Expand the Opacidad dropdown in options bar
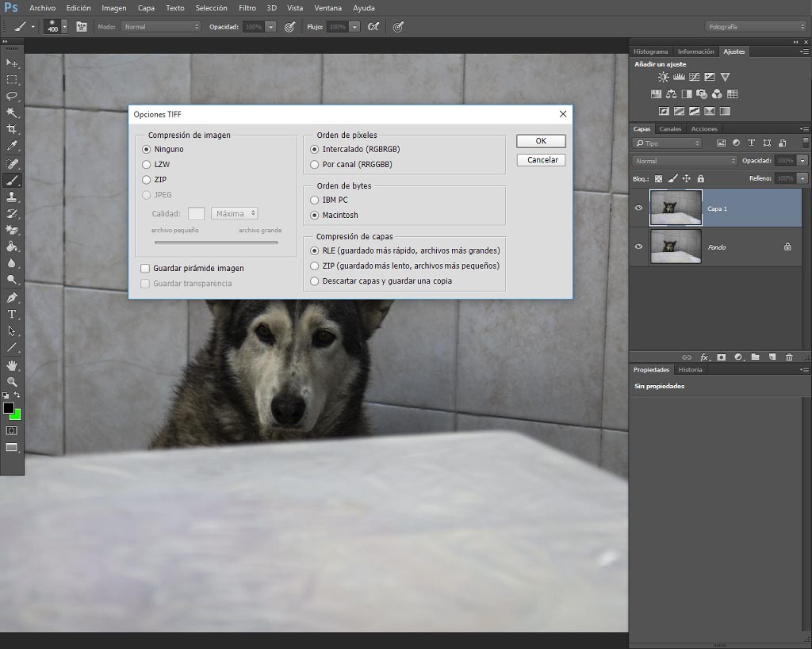 click(270, 27)
